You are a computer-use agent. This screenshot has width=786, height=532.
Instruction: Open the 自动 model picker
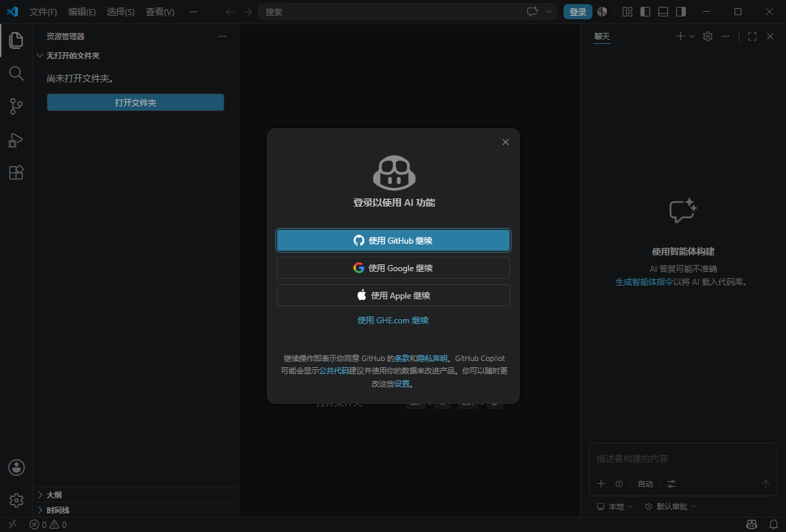pyautogui.click(x=645, y=484)
